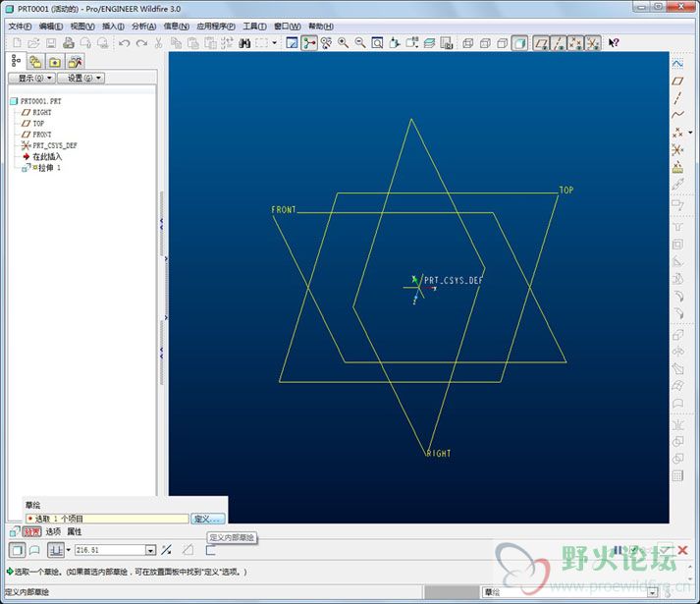
Task: Open a file with the Open folder icon
Action: [x=34, y=43]
